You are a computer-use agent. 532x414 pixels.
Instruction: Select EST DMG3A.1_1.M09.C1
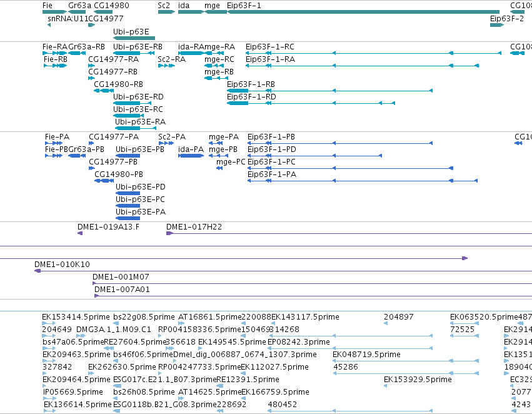pos(114,330)
